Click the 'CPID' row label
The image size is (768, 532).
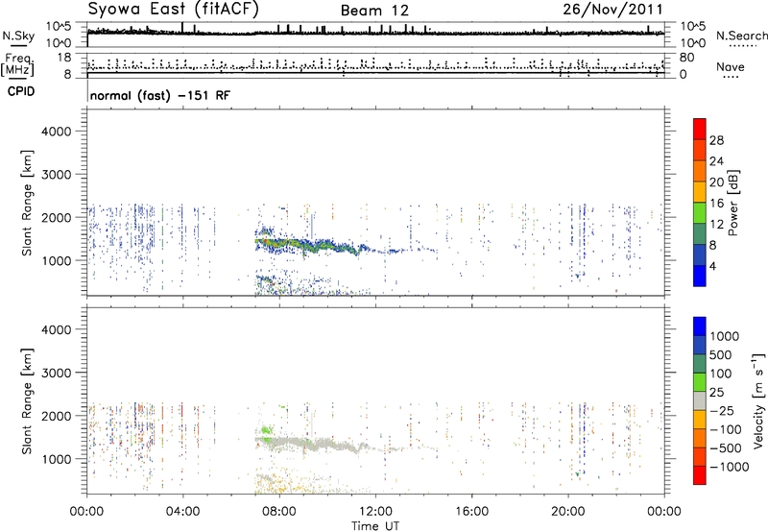(21, 91)
